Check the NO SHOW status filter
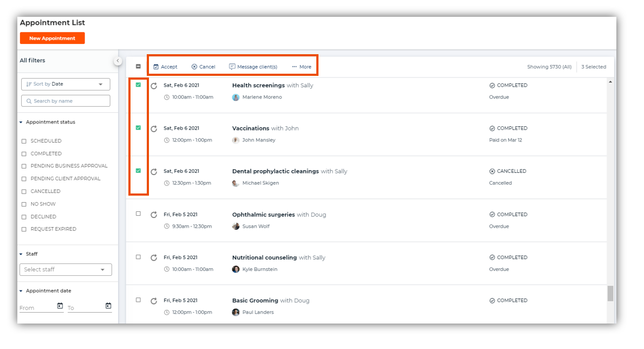644x349 pixels. (x=24, y=204)
